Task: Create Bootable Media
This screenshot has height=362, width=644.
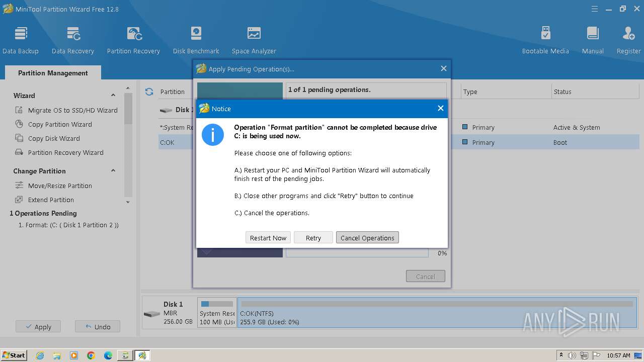Action: [545, 40]
